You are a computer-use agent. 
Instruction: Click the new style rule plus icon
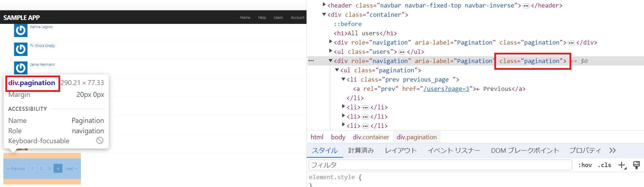point(622,165)
